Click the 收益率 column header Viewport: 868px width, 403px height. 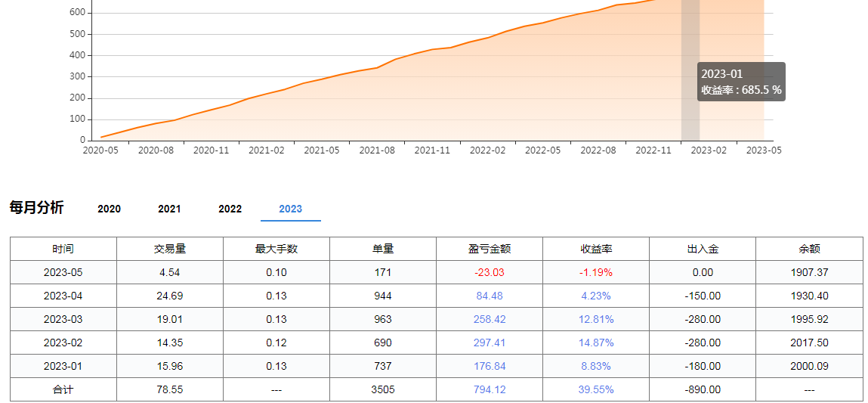pyautogui.click(x=595, y=249)
